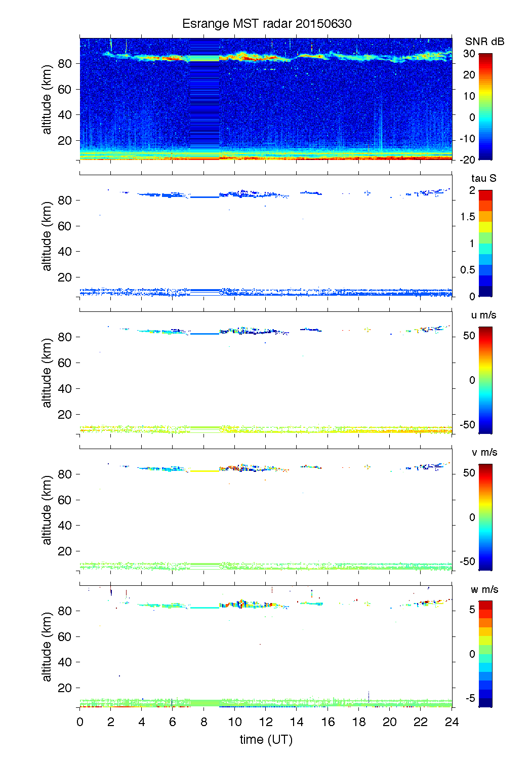Screen dimensions: 532x760
Task: Click the altitude (km) label of the SNR panel
Action: (x=47, y=100)
